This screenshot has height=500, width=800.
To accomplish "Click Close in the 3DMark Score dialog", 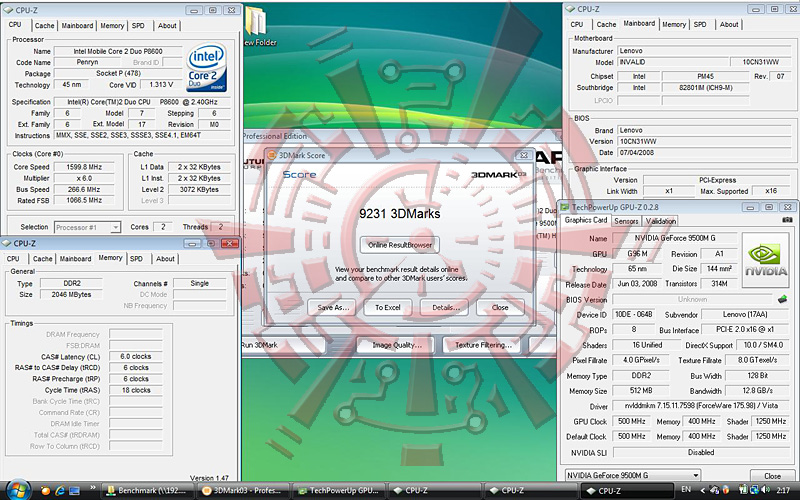I will 500,307.
